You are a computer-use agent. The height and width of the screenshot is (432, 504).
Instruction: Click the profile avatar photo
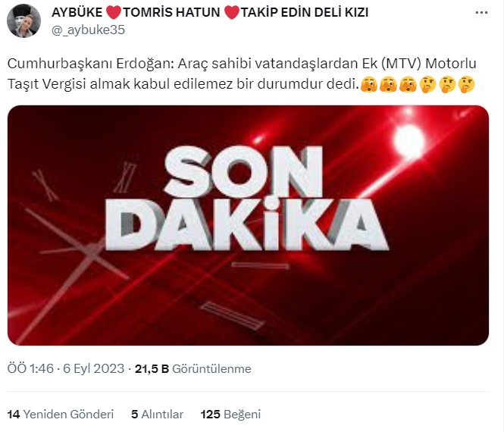click(23, 21)
